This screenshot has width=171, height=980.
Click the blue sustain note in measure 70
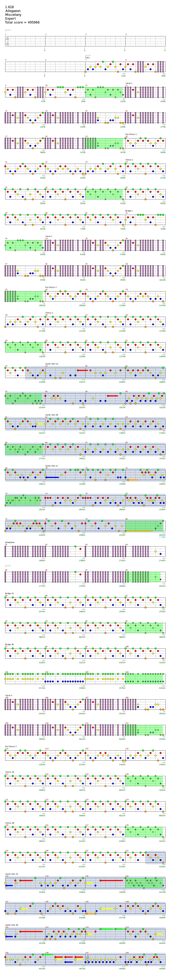click(x=52, y=477)
